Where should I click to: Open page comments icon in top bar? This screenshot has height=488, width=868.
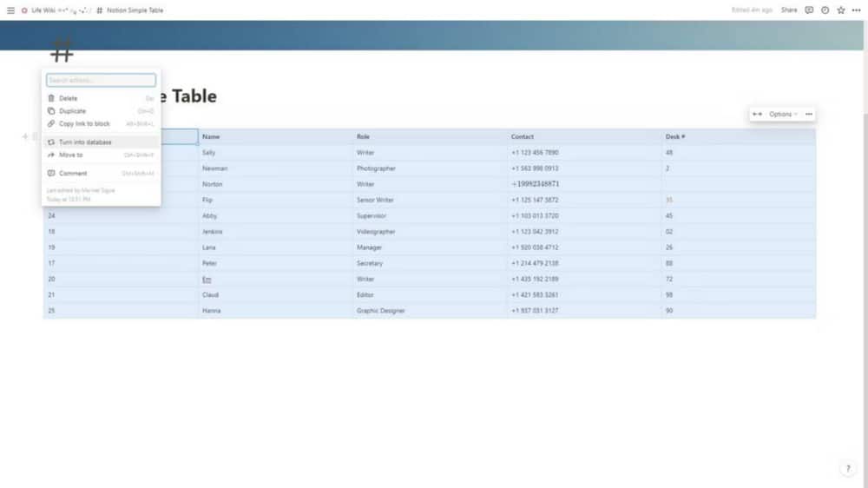pos(809,10)
